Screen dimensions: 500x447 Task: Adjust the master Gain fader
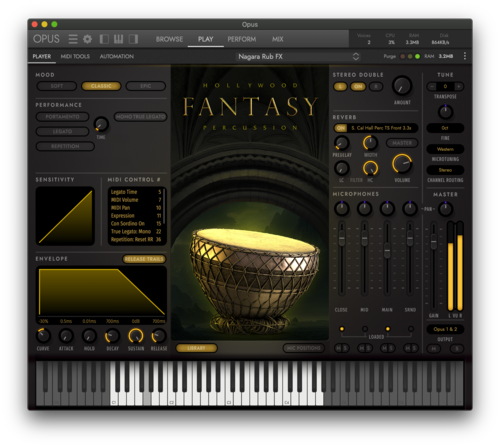point(433,242)
